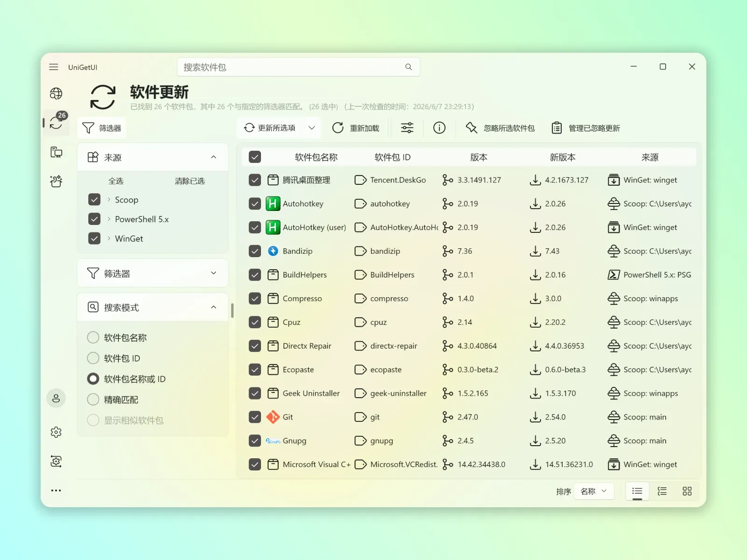The height and width of the screenshot is (560, 747).
Task: Collapse the 来源 section
Action: pos(213,157)
